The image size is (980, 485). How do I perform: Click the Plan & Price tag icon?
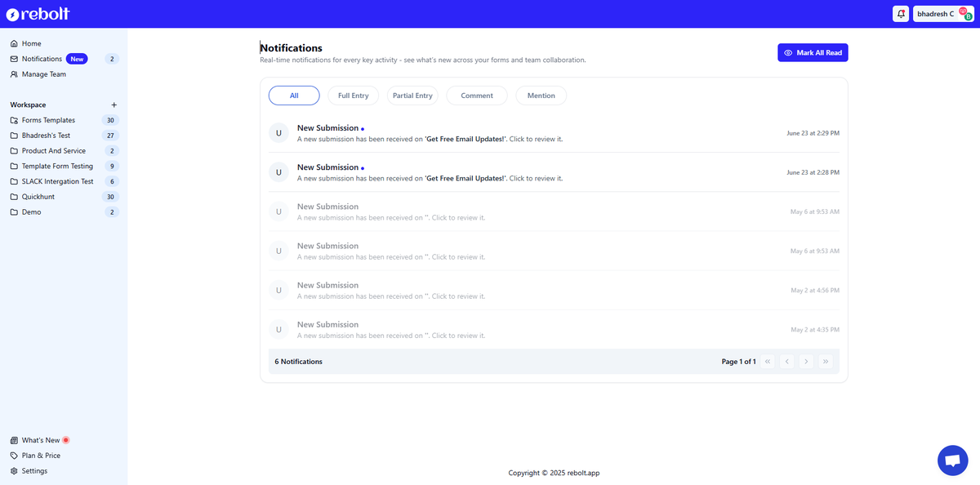[15, 455]
